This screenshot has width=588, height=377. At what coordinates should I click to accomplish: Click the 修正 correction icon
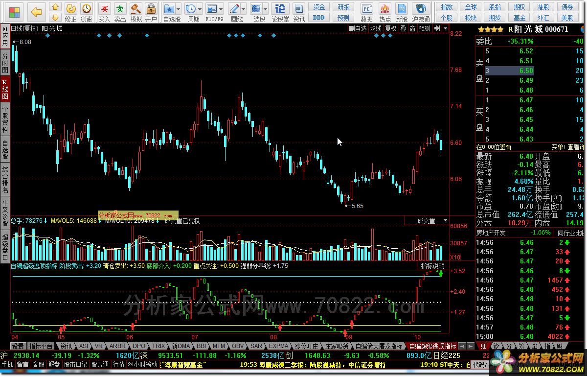[x=71, y=12]
